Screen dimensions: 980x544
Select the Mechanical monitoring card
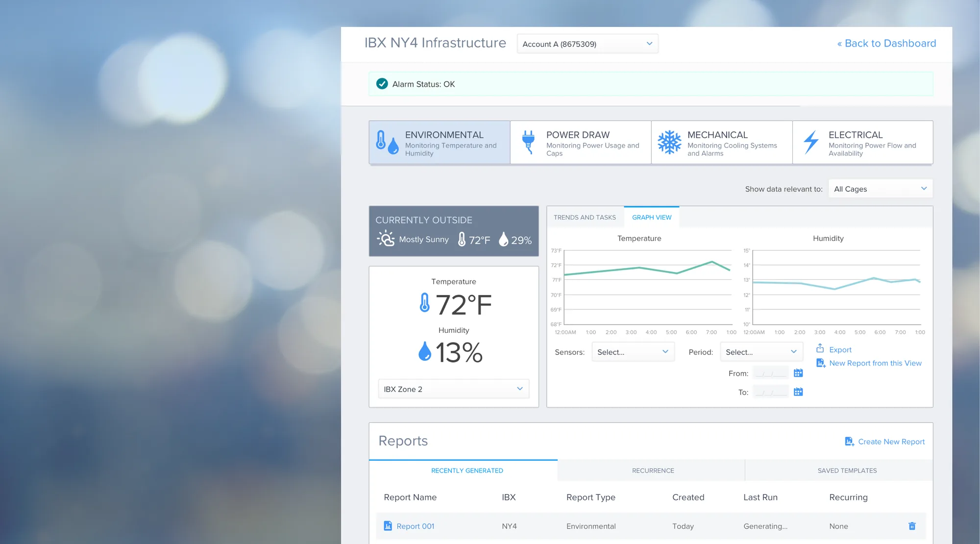click(722, 142)
